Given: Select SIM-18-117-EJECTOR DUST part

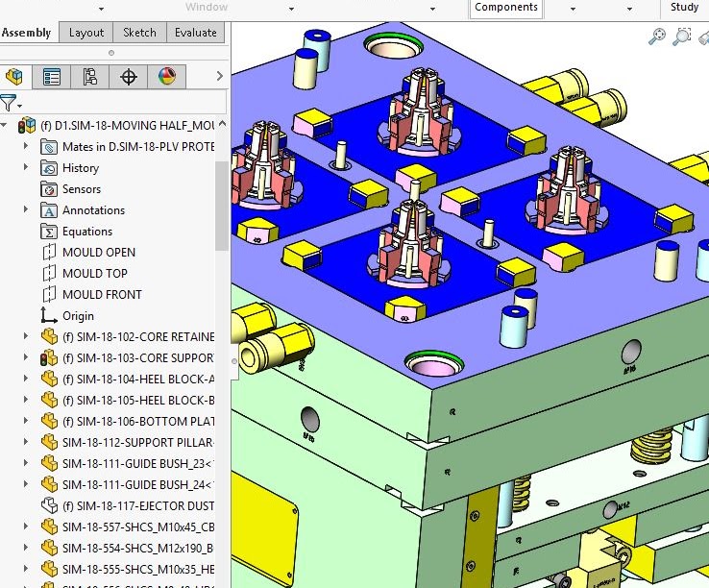Looking at the screenshot, I should 137,506.
